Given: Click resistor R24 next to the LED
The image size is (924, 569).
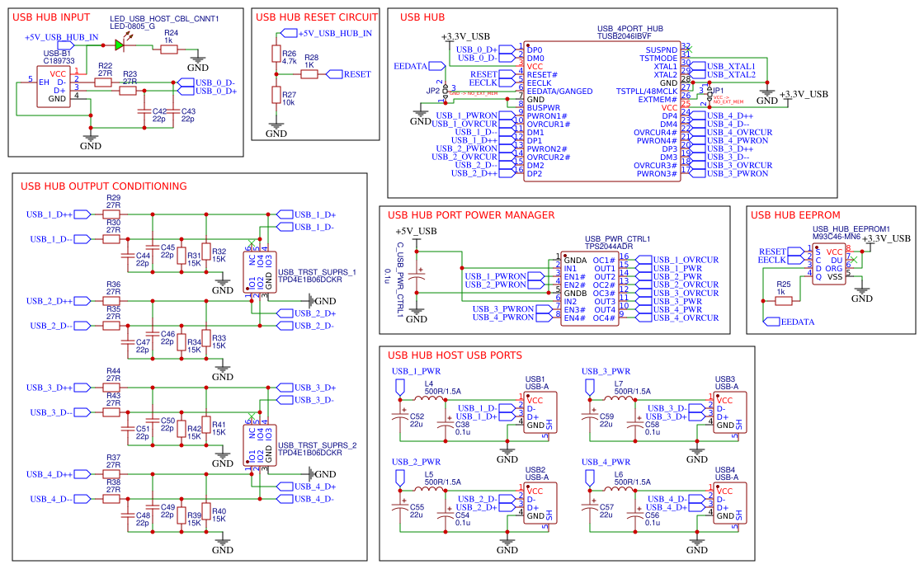Looking at the screenshot, I should pos(168,49).
